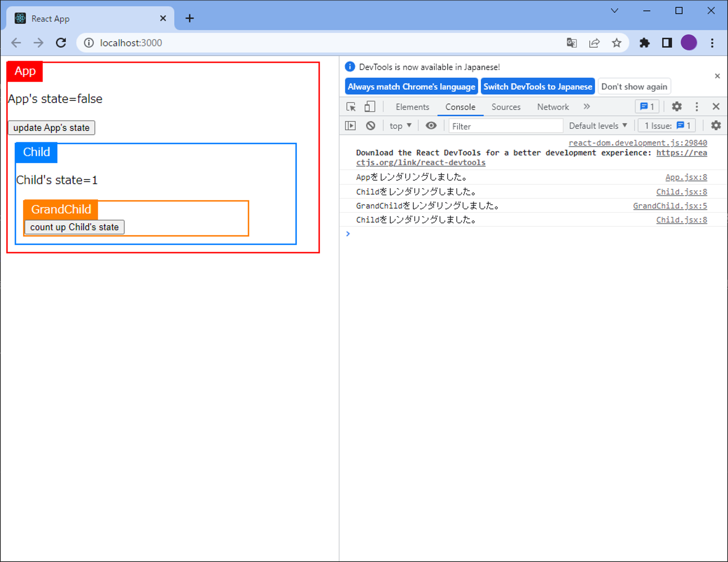Open the Default levels dropdown

598,126
